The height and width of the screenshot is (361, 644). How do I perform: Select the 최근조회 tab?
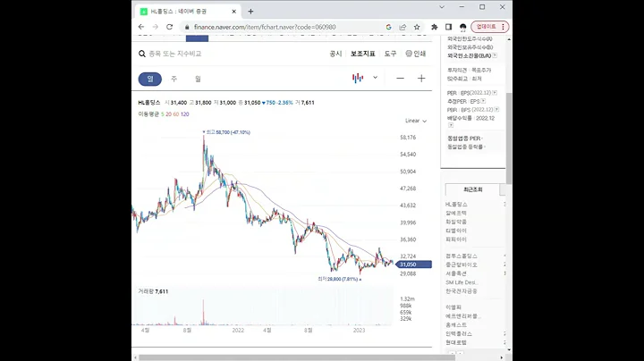tap(473, 189)
